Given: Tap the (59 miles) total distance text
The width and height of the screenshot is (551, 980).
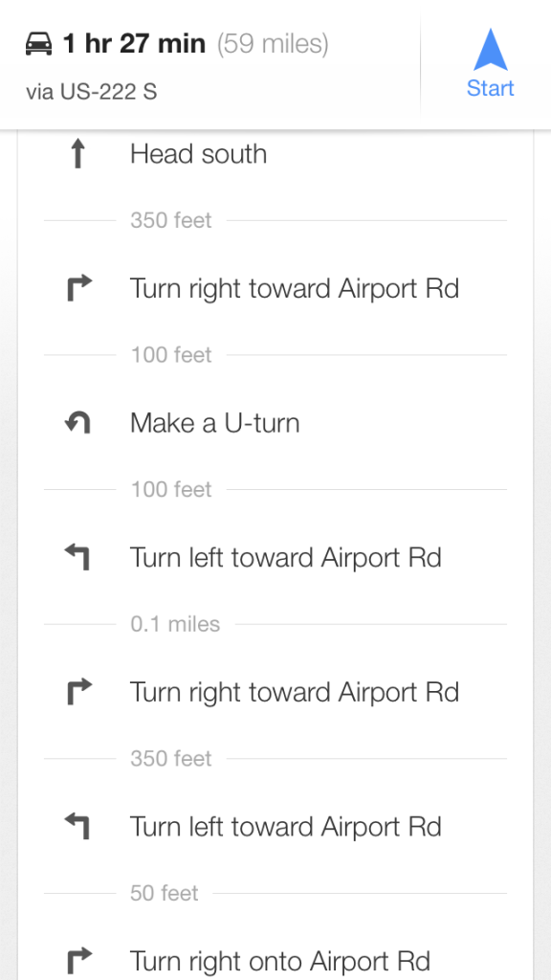Looking at the screenshot, I should click(x=273, y=44).
